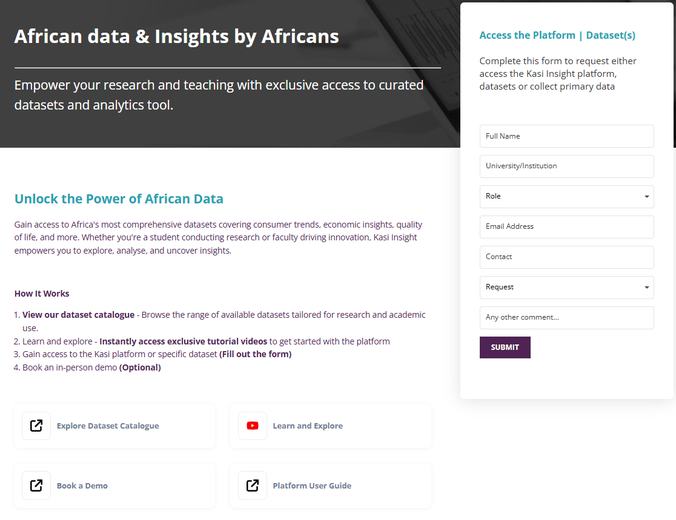Viewport: 676px width, 520px height.
Task: Click the external-link icon beside Explore Dataset Catalogue
Action: (x=36, y=426)
